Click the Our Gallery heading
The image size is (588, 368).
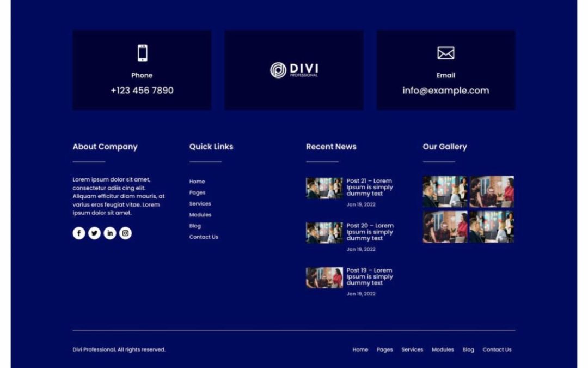pyautogui.click(x=445, y=147)
